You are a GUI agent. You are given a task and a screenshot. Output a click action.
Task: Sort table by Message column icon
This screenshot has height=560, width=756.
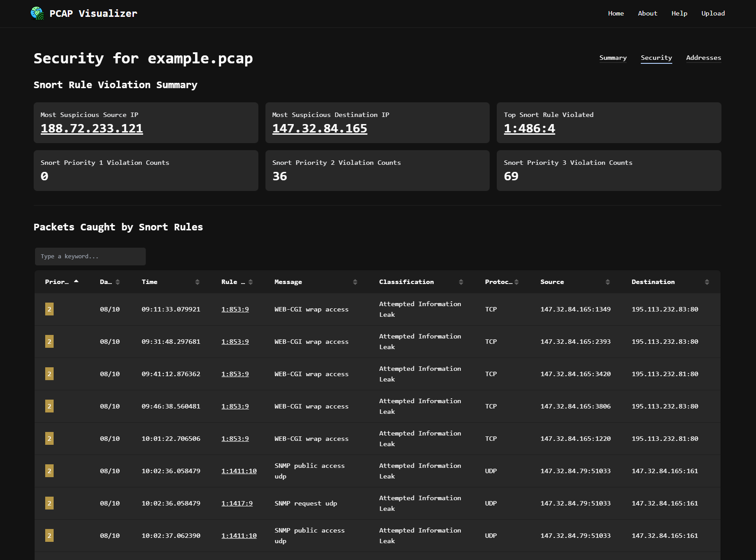[x=355, y=282]
